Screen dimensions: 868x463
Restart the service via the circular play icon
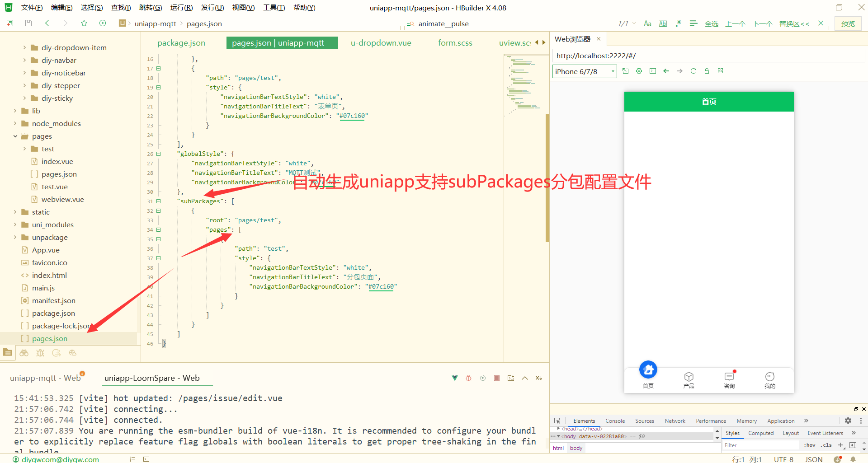(x=482, y=378)
